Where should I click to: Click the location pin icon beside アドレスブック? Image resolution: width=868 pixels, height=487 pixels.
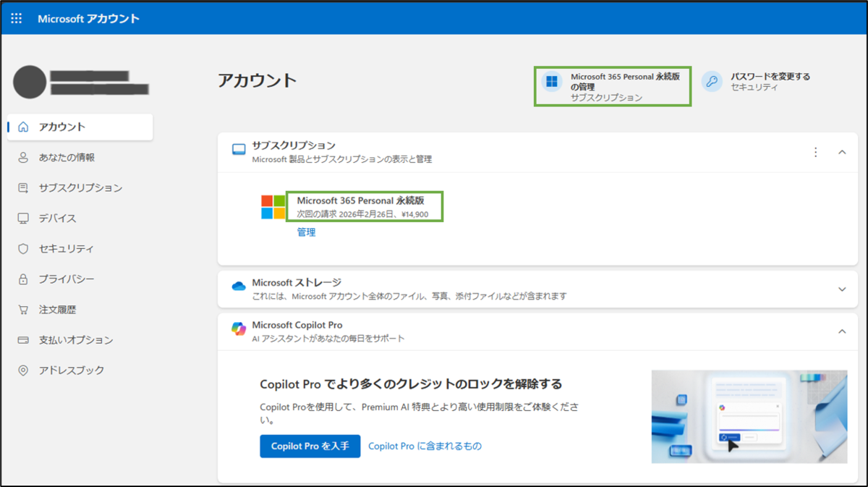pos(23,370)
